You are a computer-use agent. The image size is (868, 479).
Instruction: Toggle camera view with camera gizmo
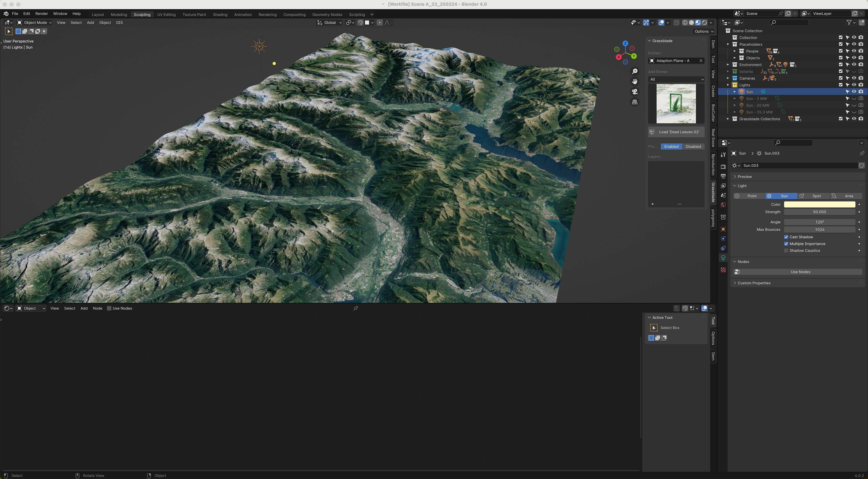click(x=635, y=91)
